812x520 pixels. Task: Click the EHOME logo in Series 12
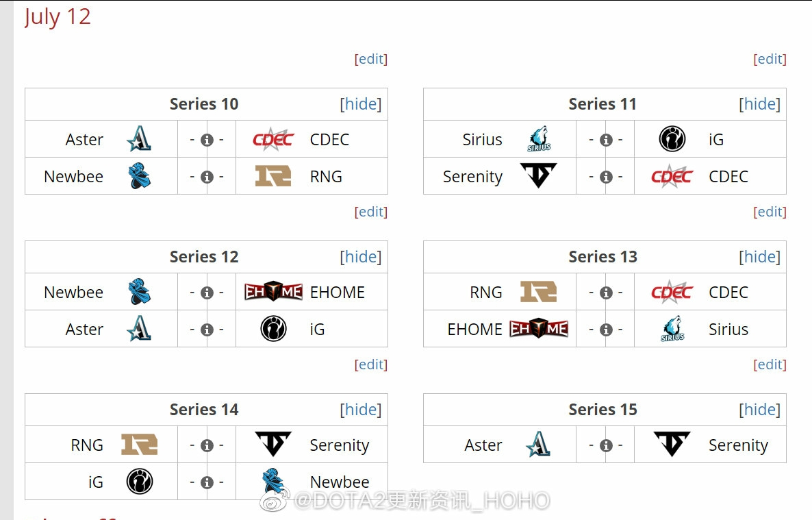(273, 292)
